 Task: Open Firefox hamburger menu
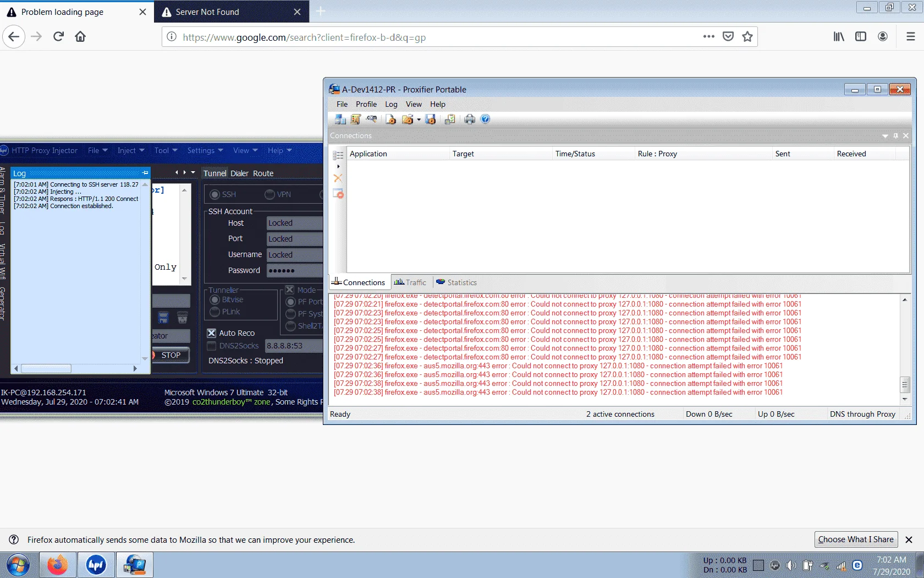pyautogui.click(x=911, y=37)
